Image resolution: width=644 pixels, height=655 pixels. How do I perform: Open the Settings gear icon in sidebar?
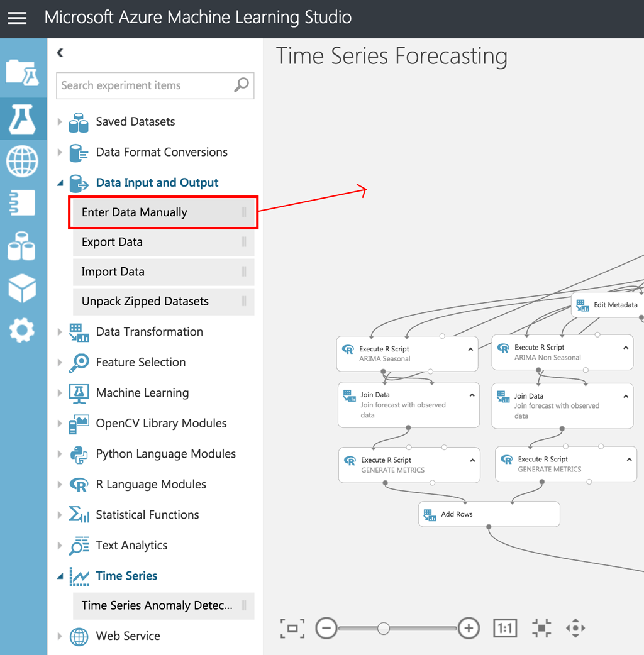pyautogui.click(x=22, y=330)
